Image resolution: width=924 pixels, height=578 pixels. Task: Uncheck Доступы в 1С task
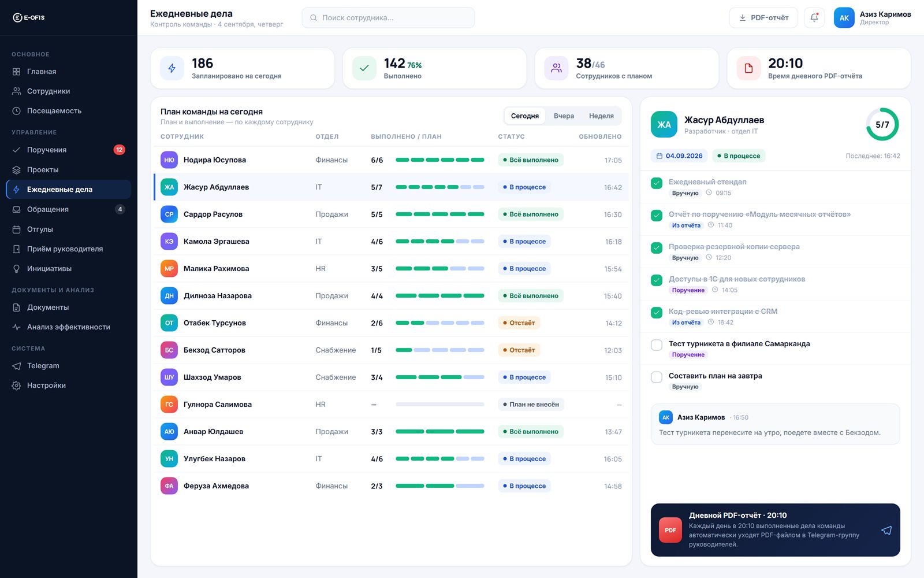[657, 280]
